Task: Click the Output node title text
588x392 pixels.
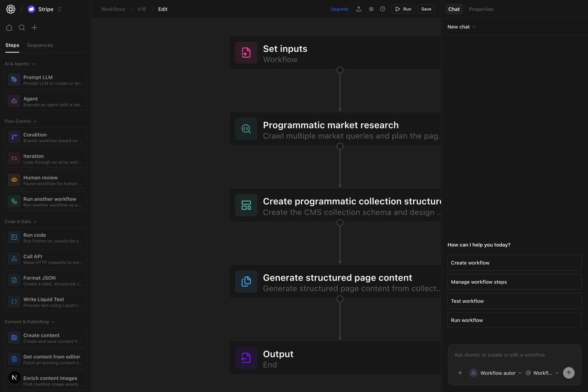Action: (x=278, y=354)
